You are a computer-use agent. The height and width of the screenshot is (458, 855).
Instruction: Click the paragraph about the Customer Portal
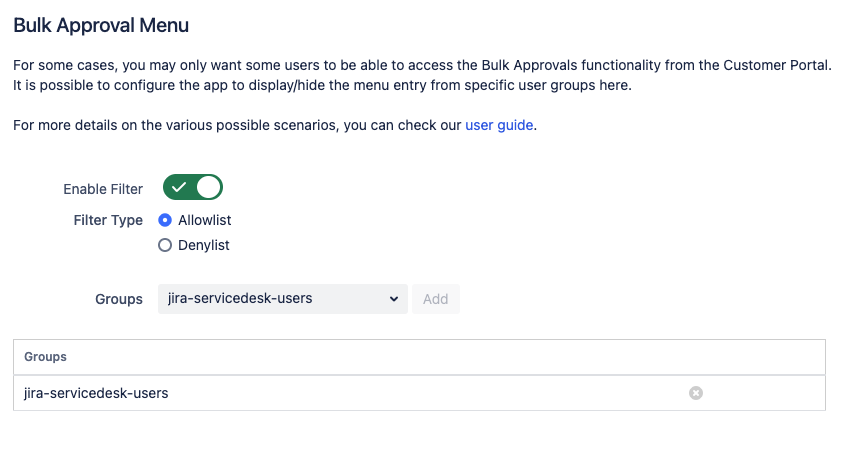point(422,75)
